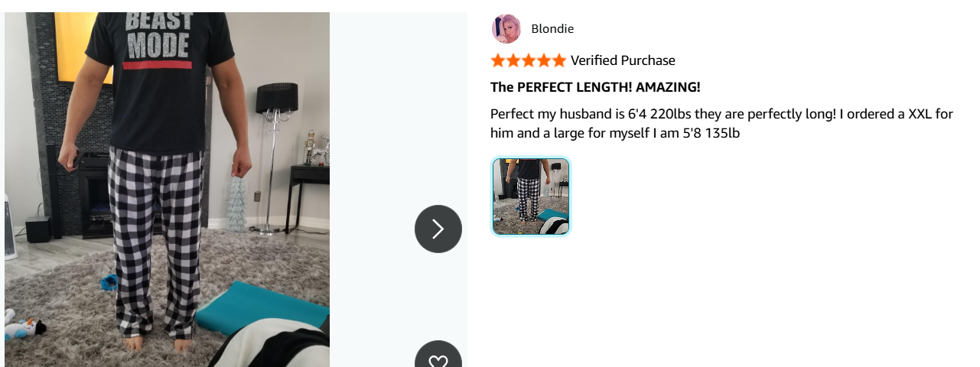This screenshot has height=367, width=980.
Task: Open reviewer name Blondie
Action: [x=552, y=29]
